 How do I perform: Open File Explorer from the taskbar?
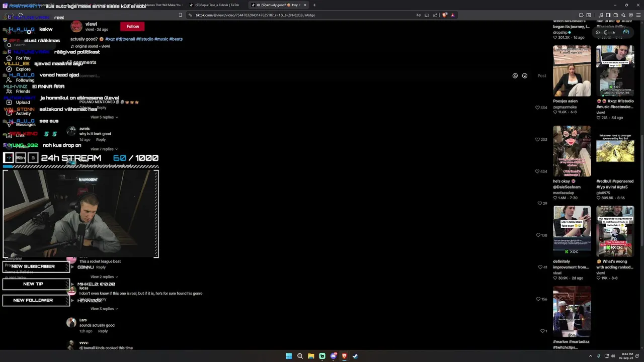pyautogui.click(x=311, y=356)
